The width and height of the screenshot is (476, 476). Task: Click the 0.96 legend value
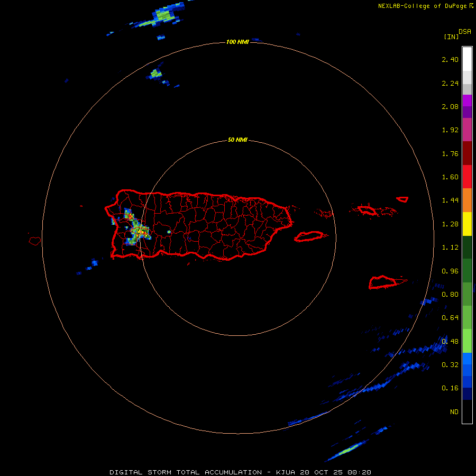coord(450,271)
